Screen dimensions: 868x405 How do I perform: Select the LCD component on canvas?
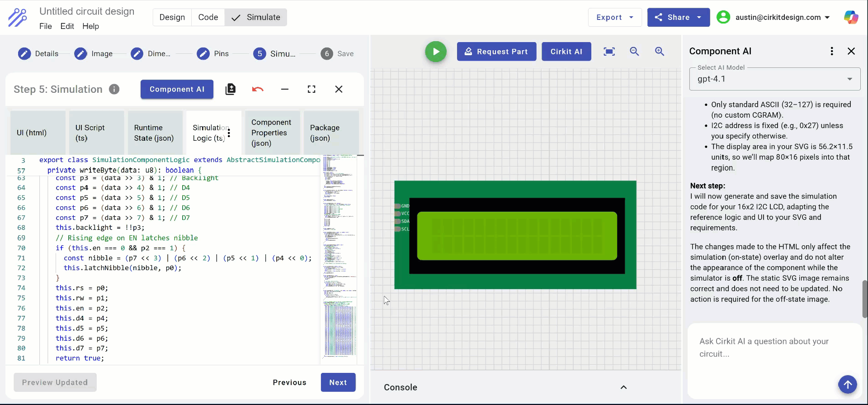(x=515, y=235)
